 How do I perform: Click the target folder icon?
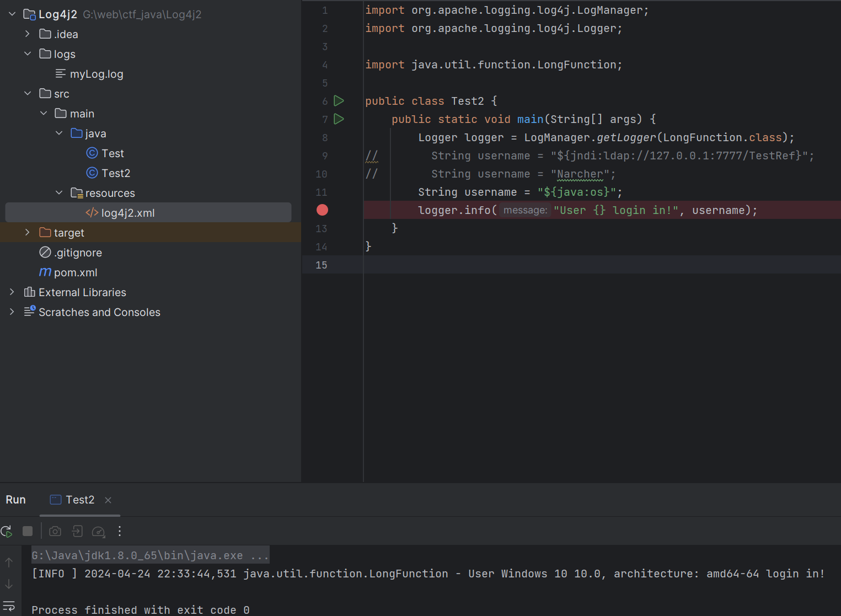[45, 232]
